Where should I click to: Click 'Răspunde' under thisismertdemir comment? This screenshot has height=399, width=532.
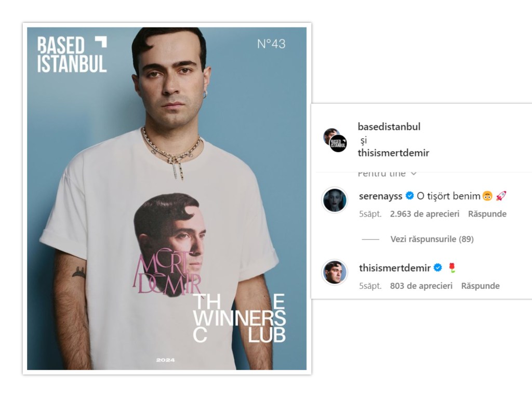tap(480, 286)
